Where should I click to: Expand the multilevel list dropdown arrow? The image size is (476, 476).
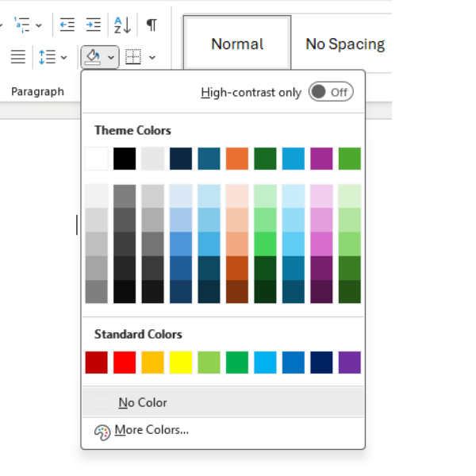39,25
